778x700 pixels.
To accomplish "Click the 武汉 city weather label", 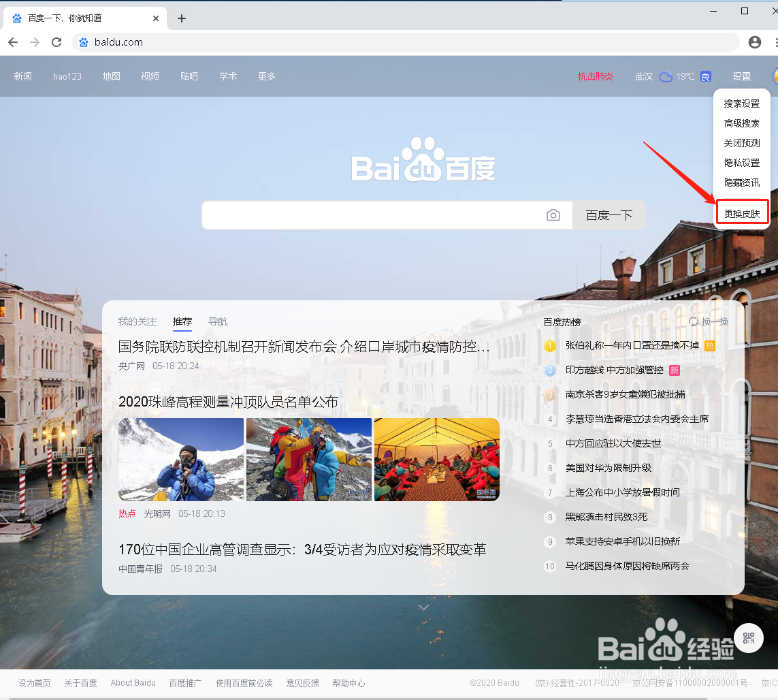I will (x=644, y=76).
